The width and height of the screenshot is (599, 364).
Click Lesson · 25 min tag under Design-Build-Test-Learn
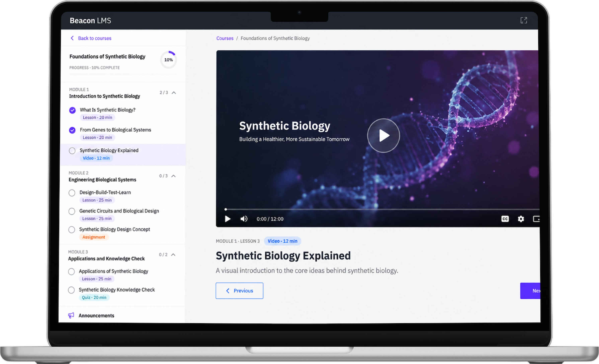click(97, 200)
